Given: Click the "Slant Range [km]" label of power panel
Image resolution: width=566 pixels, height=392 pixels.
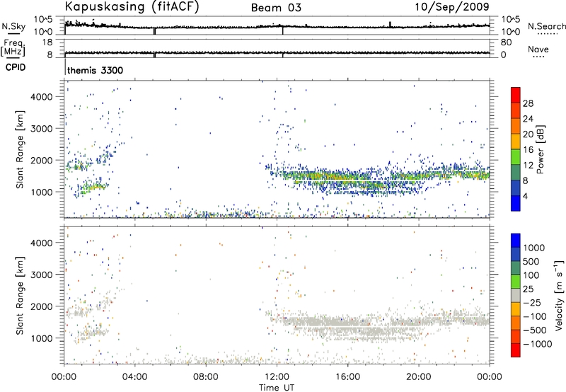Looking at the screenshot, I should pyautogui.click(x=20, y=149).
